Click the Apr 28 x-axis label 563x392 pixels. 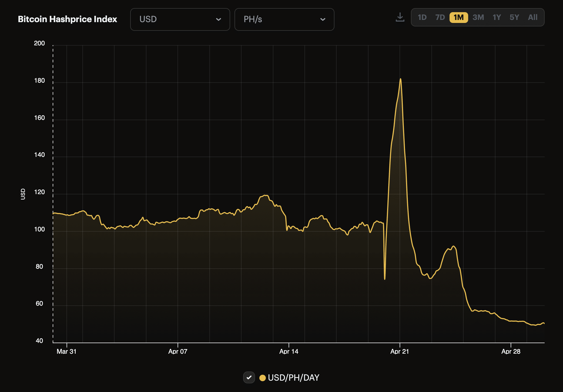point(511,352)
